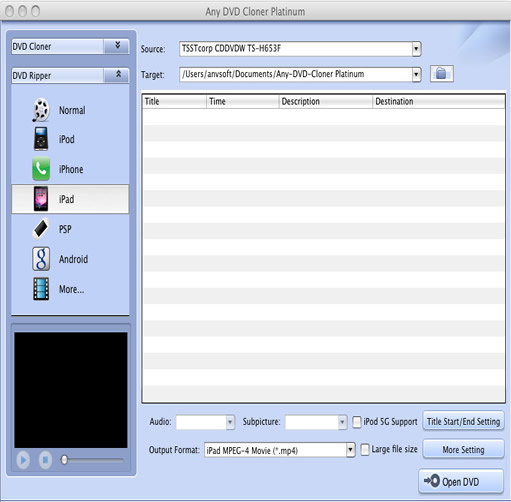Image resolution: width=511 pixels, height=502 pixels.
Task: Select the iPod profile label
Action: (x=67, y=139)
